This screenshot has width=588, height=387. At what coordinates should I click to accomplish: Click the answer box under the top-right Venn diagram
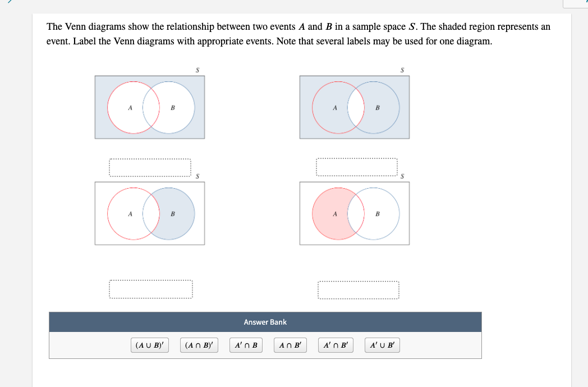click(x=357, y=167)
